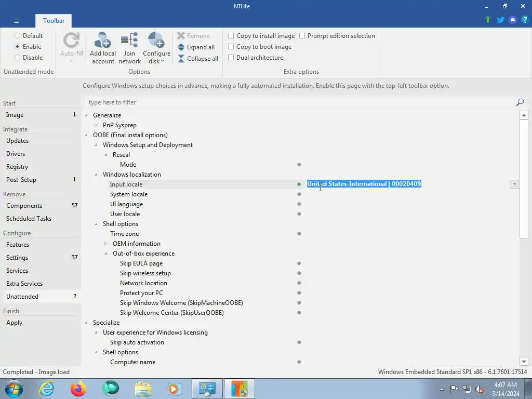Click status dot for Protect your PC
The width and height of the screenshot is (532, 399).
click(x=299, y=292)
